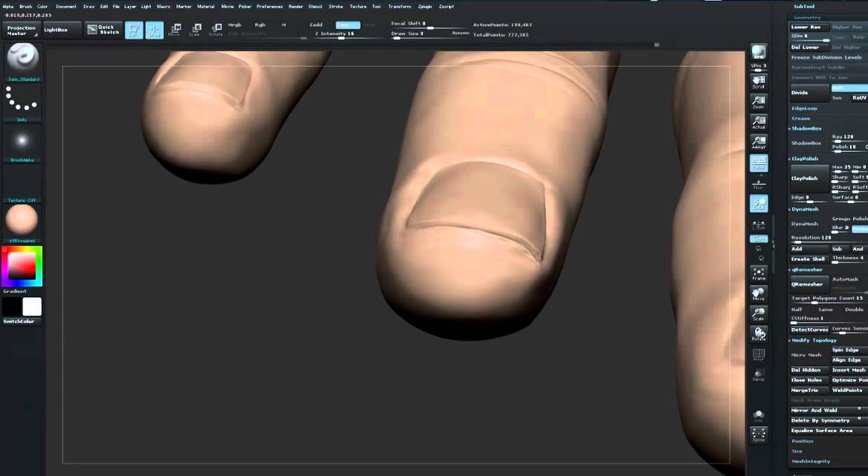Viewport: 868px width, 476px height.
Task: Collapse the qRemesher section header
Action: pyautogui.click(x=806, y=270)
